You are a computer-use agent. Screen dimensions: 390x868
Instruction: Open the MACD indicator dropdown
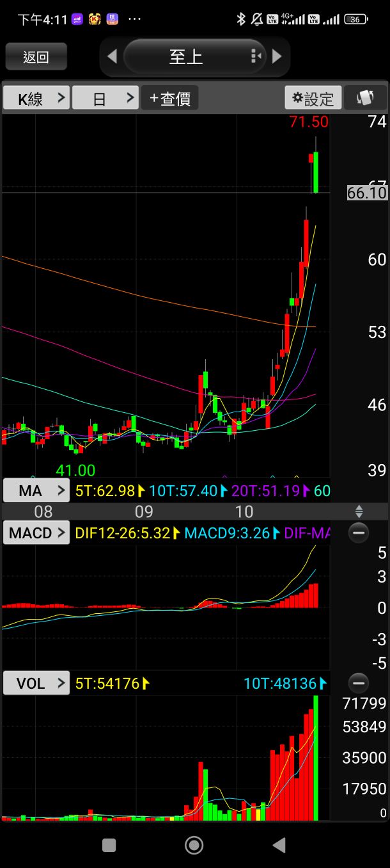(x=36, y=533)
